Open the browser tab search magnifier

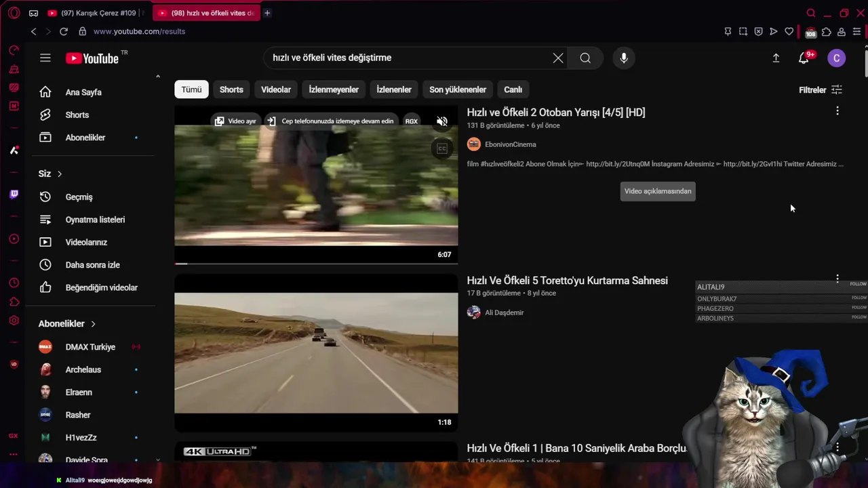[811, 13]
